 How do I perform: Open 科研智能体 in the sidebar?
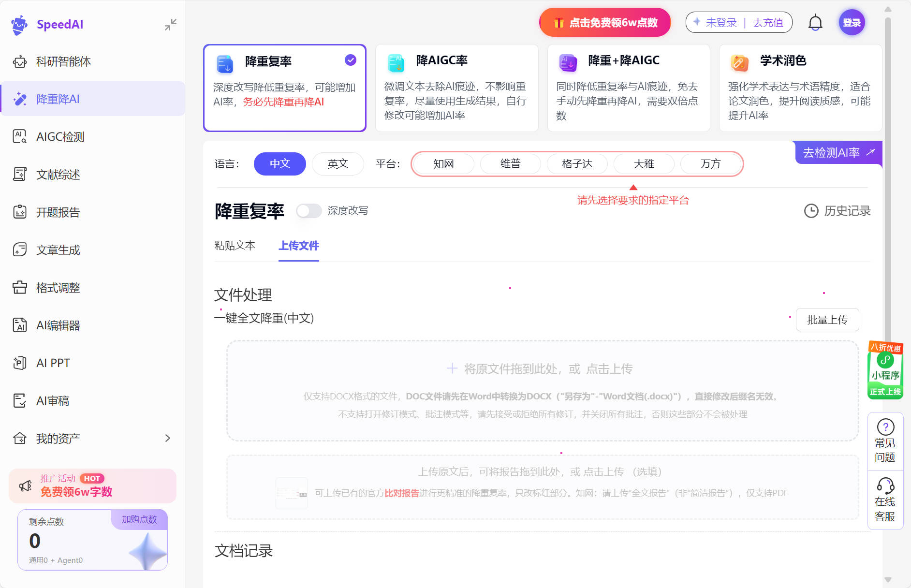click(93, 61)
